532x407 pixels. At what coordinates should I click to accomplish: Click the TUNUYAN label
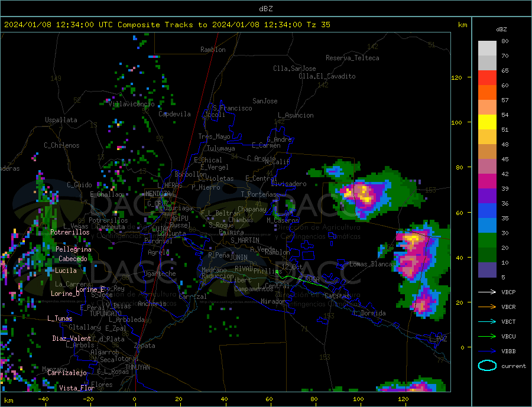pos(137,367)
